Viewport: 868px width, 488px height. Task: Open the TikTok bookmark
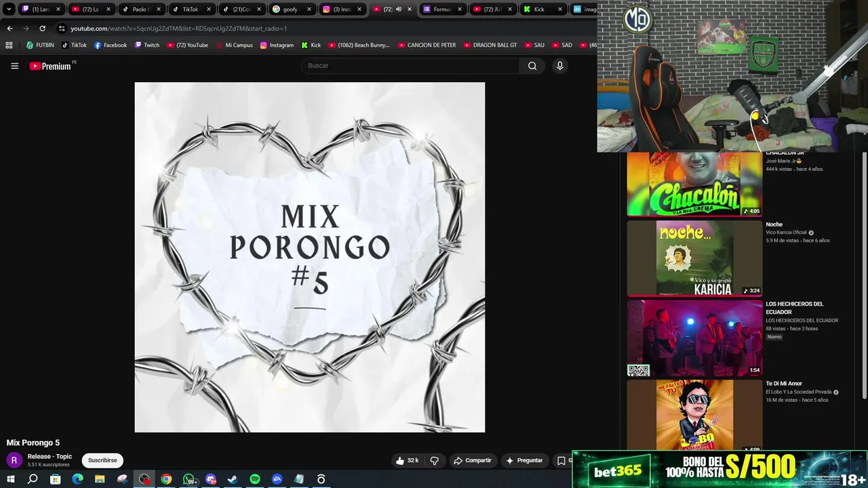tap(74, 45)
